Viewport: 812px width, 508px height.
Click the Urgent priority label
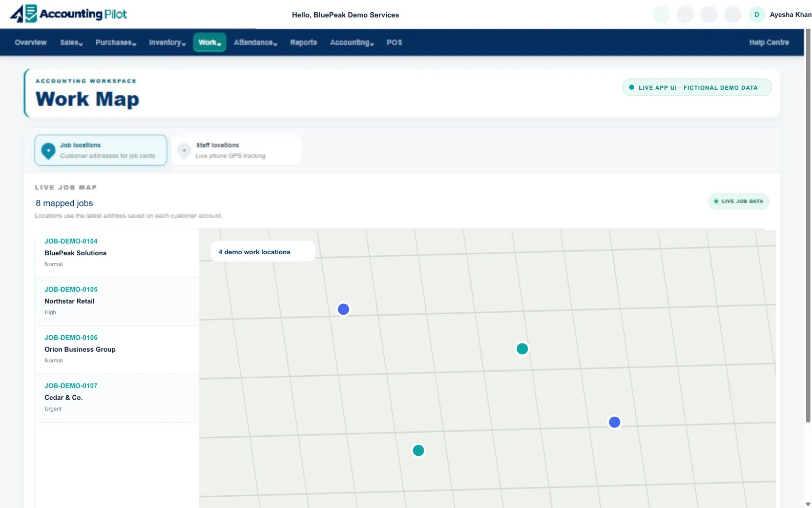pos(53,409)
